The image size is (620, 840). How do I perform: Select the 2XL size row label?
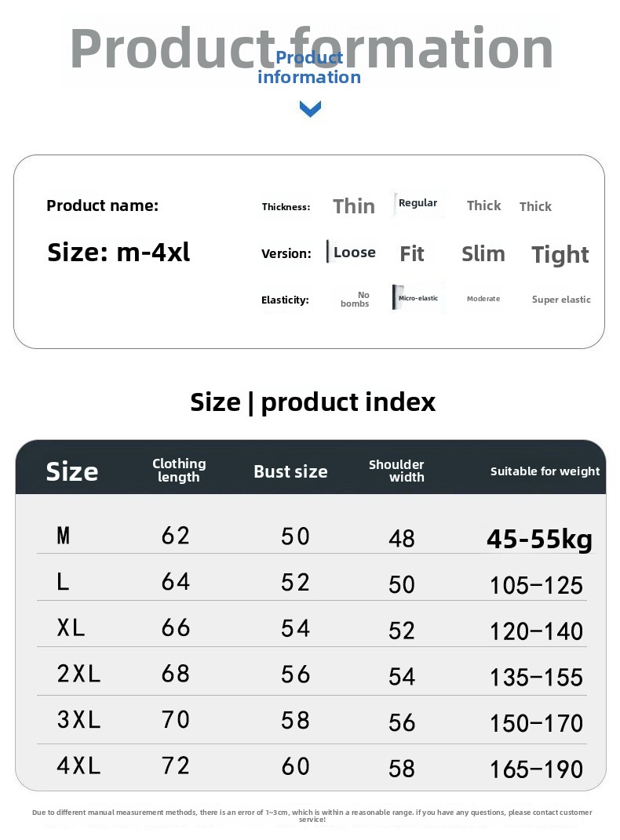pyautogui.click(x=79, y=673)
